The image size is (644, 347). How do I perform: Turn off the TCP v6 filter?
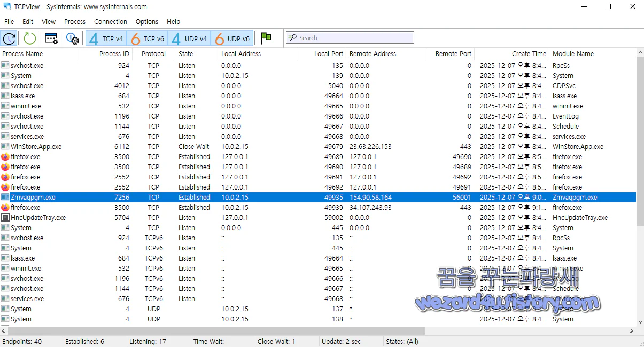tap(148, 38)
